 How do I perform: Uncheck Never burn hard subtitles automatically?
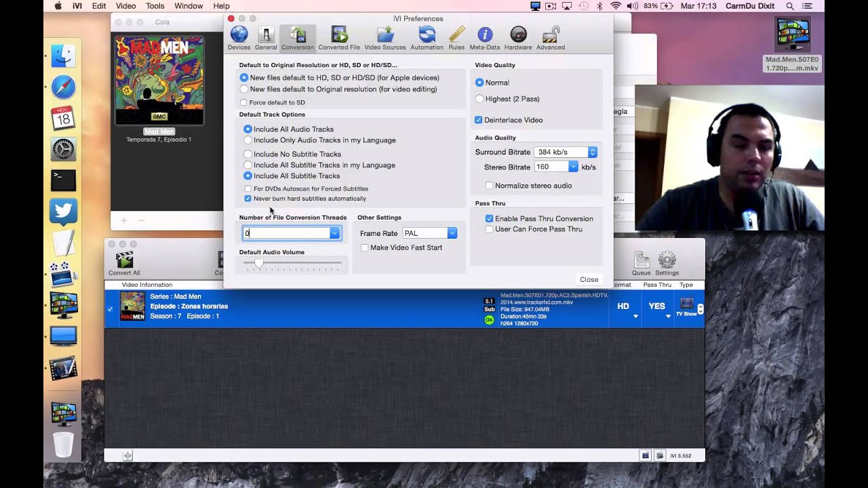click(x=248, y=199)
